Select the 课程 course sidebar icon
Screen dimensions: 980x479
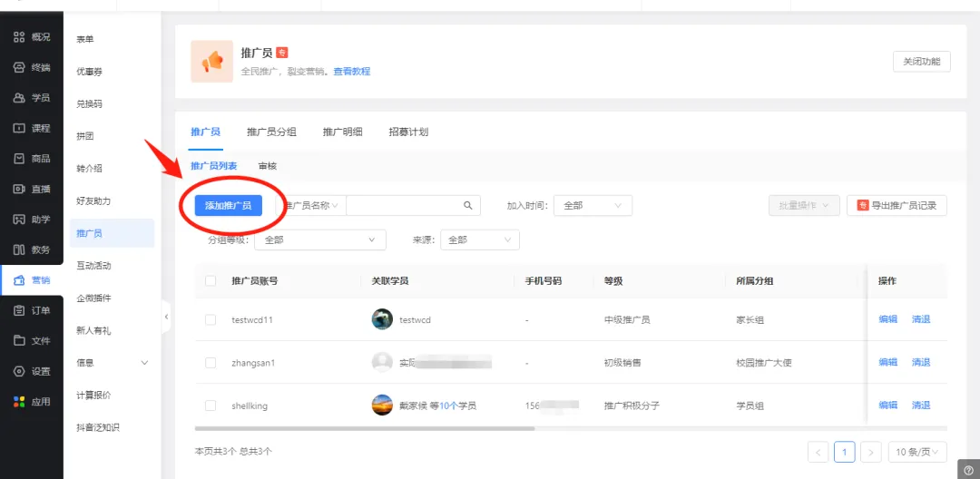[19, 128]
